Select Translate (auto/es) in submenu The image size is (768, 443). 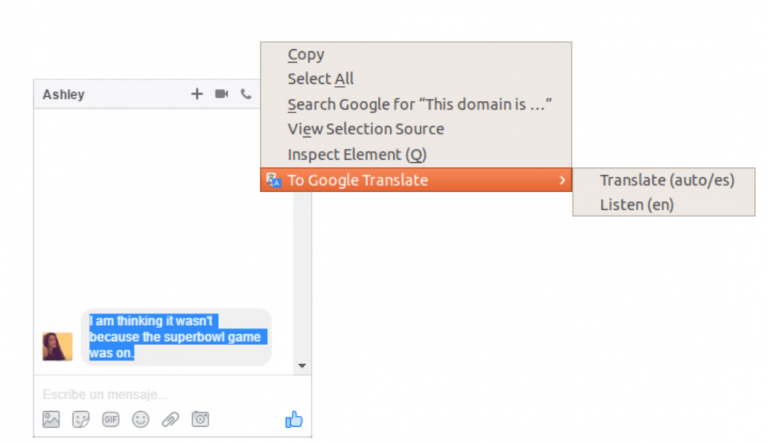(666, 180)
